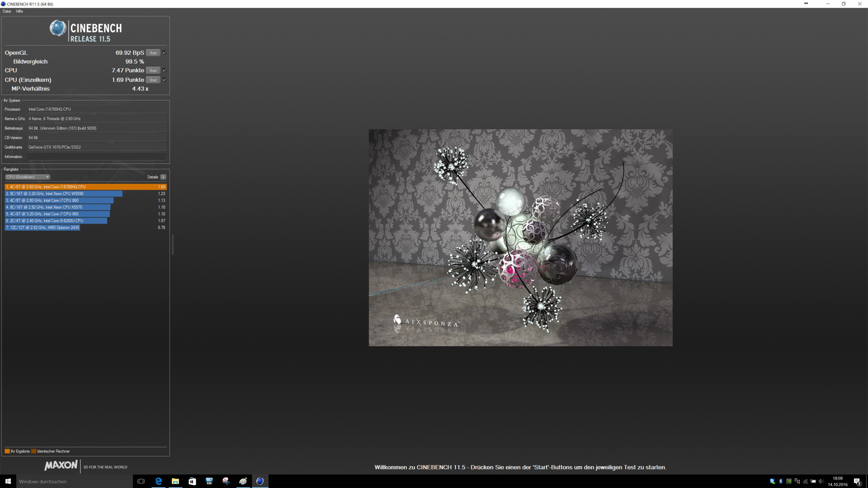This screenshot has width=868, height=488.
Task: Open the battery status tray icon
Action: pyautogui.click(x=813, y=481)
